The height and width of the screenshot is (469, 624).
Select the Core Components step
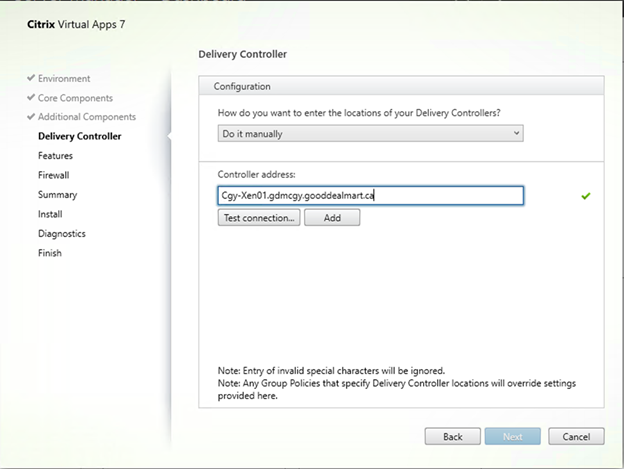[x=75, y=98]
